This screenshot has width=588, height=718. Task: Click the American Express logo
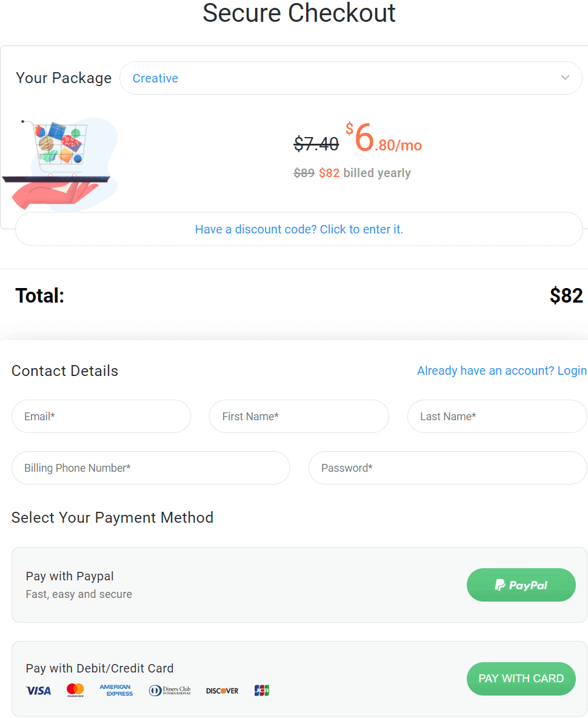click(x=116, y=690)
